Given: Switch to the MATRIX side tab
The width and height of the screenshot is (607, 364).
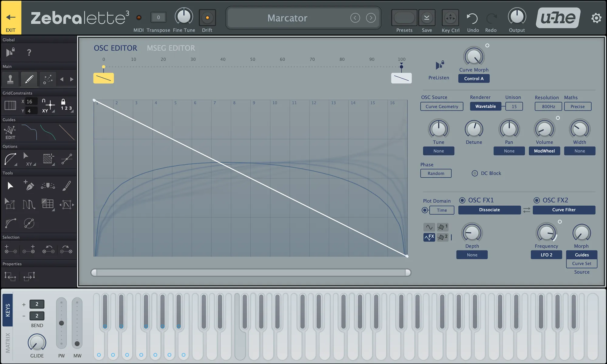Looking at the screenshot, I should (x=8, y=343).
